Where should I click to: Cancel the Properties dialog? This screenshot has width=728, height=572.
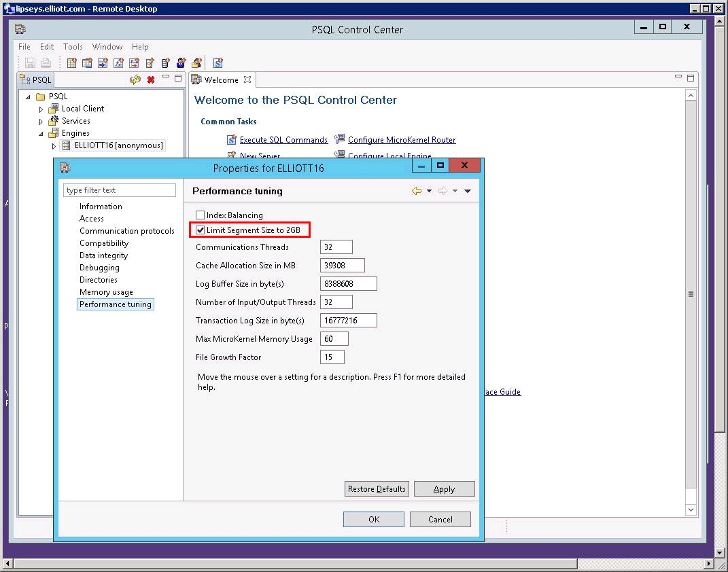(x=440, y=520)
